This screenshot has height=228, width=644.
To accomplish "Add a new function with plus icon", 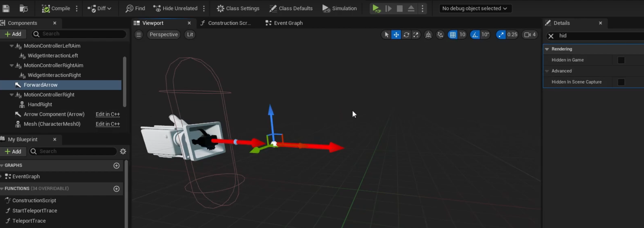I will [x=116, y=189].
